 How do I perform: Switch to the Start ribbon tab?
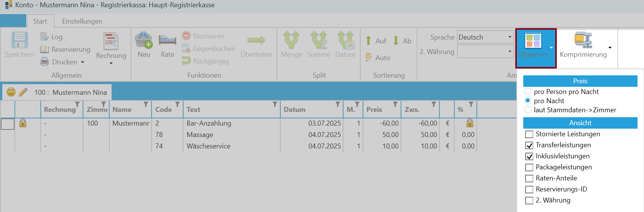(40, 21)
